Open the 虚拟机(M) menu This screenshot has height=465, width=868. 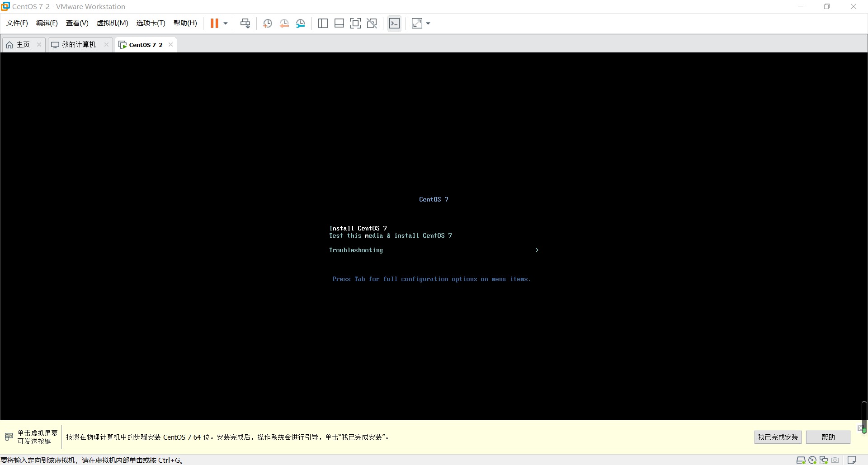click(x=113, y=23)
